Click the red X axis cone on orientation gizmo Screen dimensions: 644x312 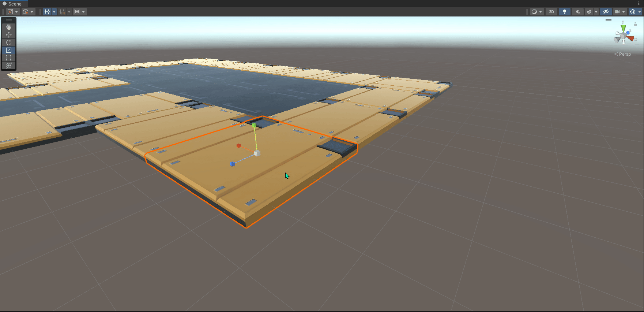point(630,38)
